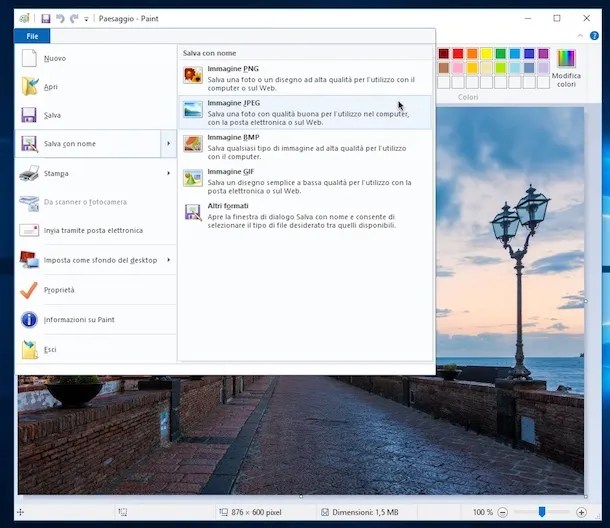Viewport: 610px width, 528px height.
Task: Pick the red color swatch in palette
Action: 458,54
